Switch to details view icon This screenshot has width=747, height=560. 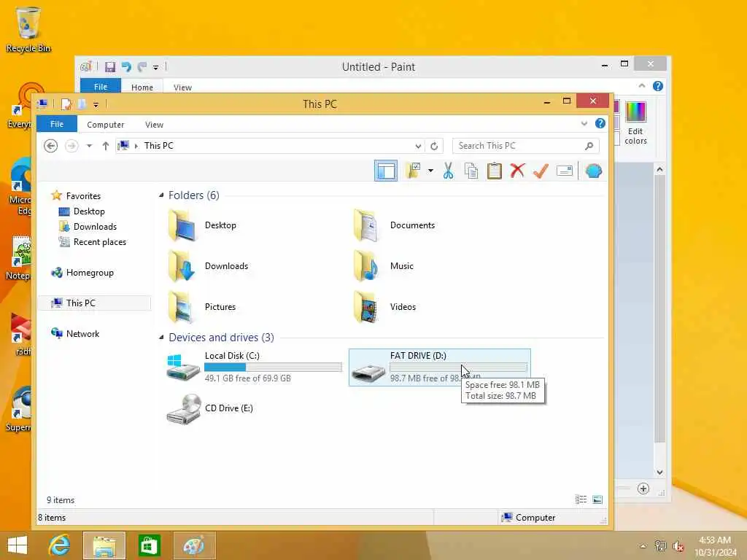point(581,499)
